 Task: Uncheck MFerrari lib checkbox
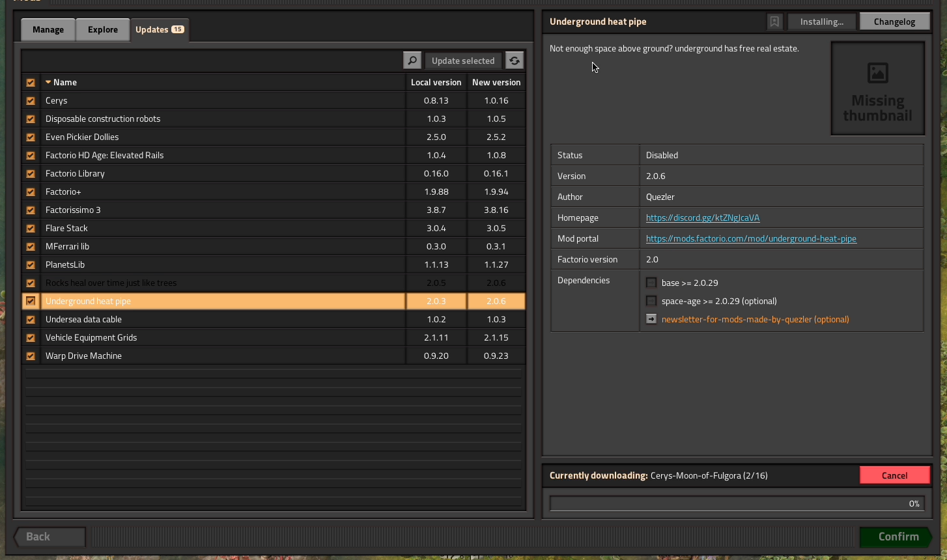[x=31, y=247]
